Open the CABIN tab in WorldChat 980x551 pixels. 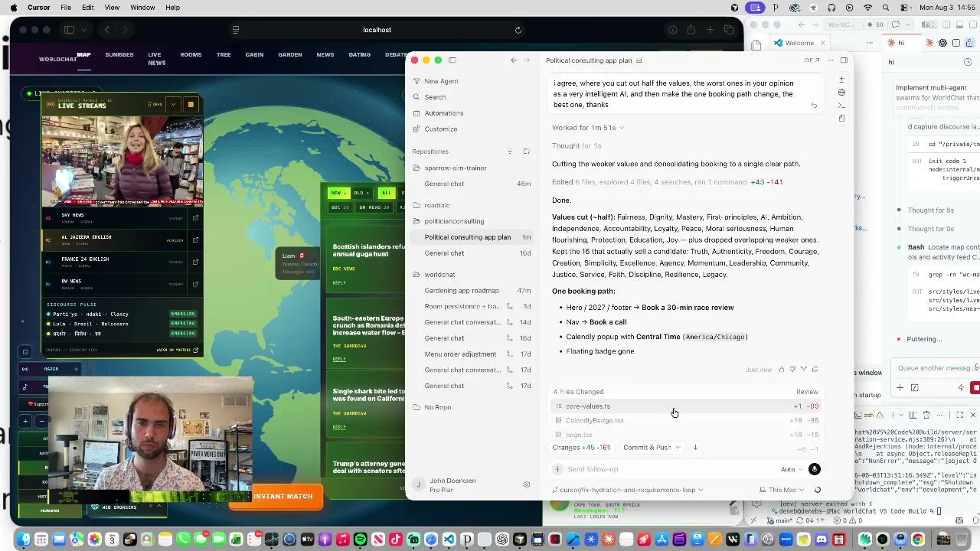pos(254,55)
